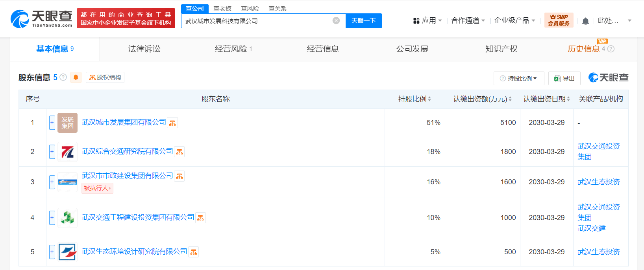Image resolution: width=644 pixels, height=270 pixels.
Task: Click the equity structure icon beside 武汉城市发展集团有限公司
Action: pyautogui.click(x=172, y=123)
